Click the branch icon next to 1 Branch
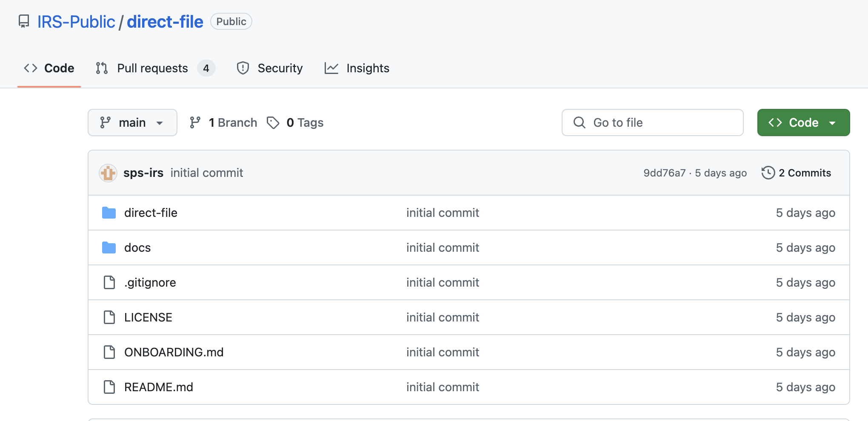The image size is (868, 421). coord(195,122)
